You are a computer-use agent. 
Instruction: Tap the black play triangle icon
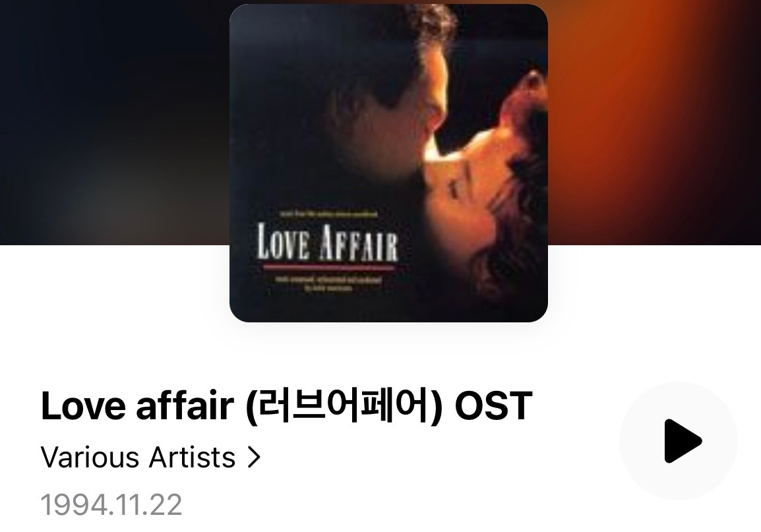tap(682, 441)
